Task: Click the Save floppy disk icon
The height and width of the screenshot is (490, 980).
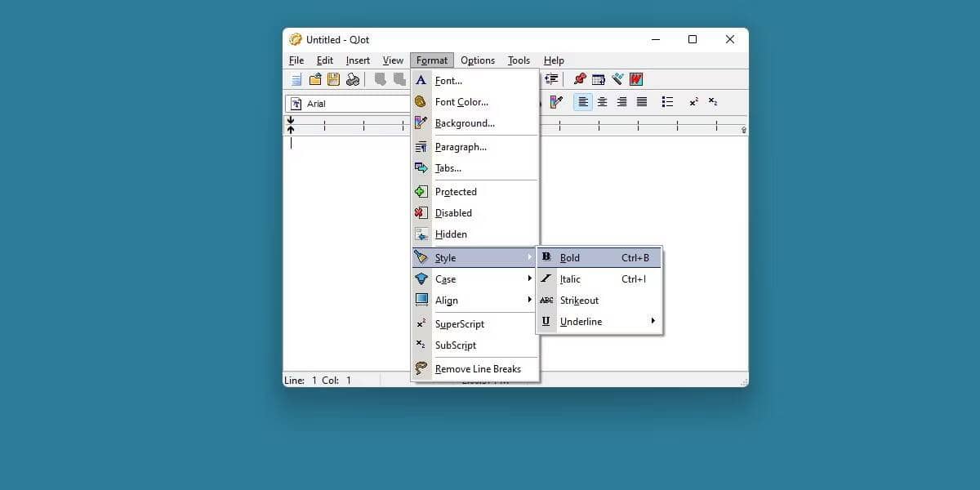Action: click(x=333, y=79)
